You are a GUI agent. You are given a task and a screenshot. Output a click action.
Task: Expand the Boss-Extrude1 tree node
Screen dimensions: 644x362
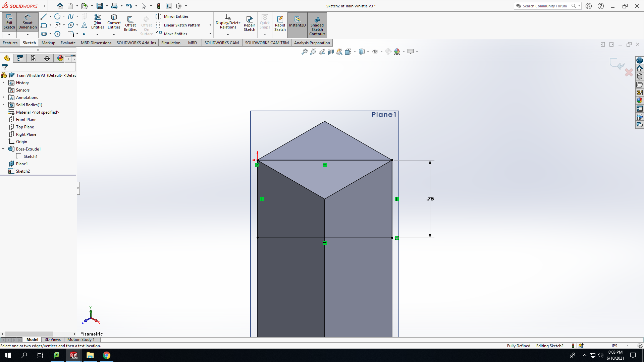point(3,149)
